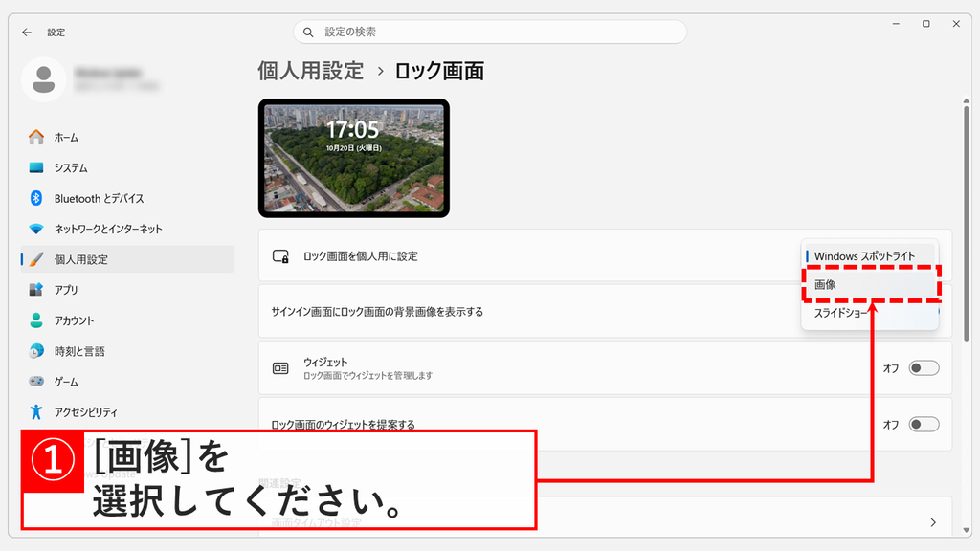Maximize the Settings window
This screenshot has height=551, width=980.
click(x=926, y=24)
